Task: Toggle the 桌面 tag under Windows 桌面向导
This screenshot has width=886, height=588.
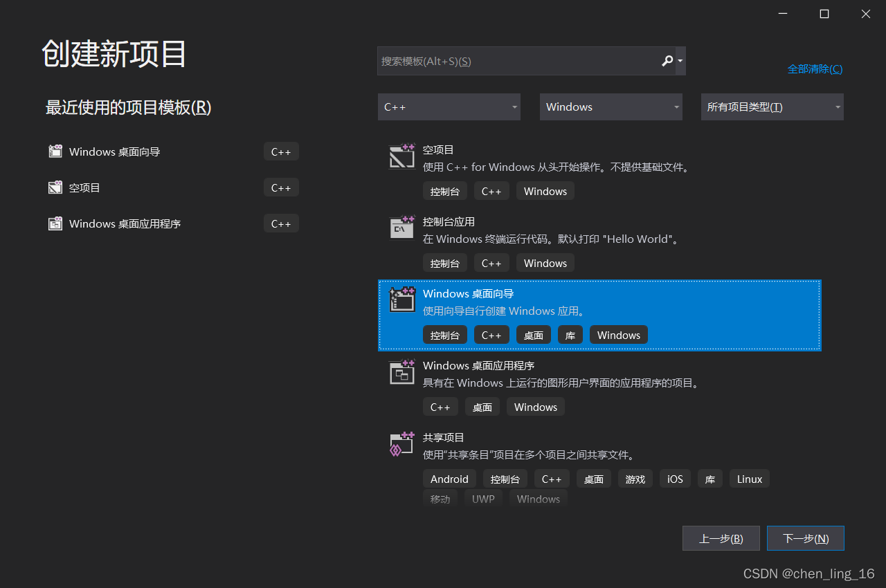Action: pos(533,334)
